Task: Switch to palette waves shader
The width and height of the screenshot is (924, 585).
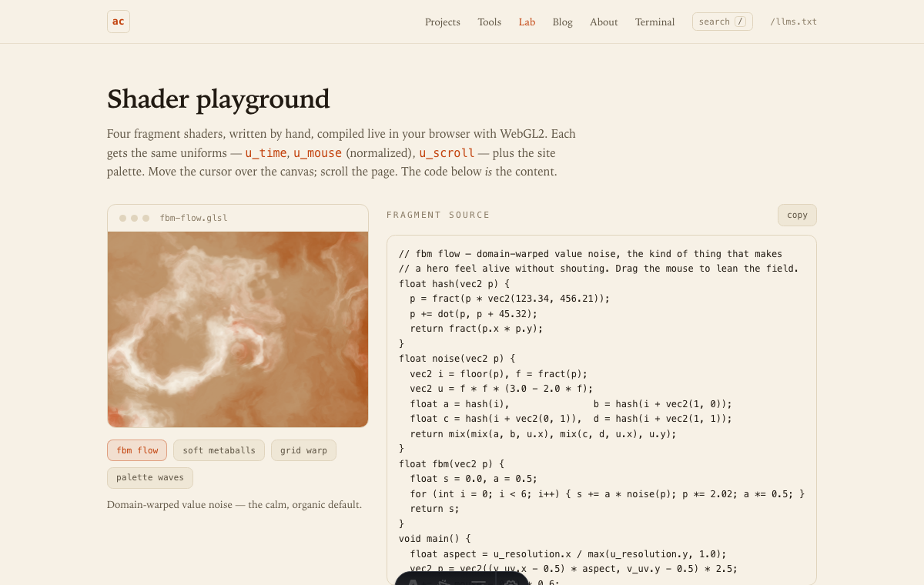Action: (150, 478)
